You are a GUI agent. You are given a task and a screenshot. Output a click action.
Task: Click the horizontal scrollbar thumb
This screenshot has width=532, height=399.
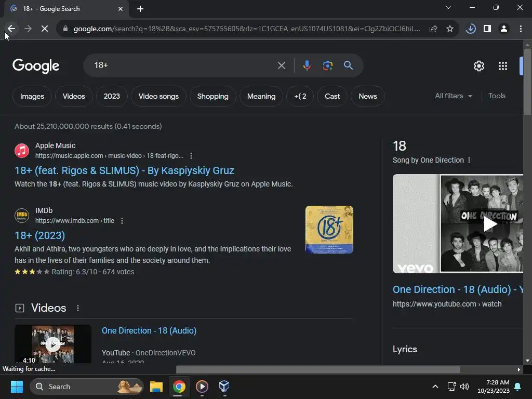click(318, 369)
